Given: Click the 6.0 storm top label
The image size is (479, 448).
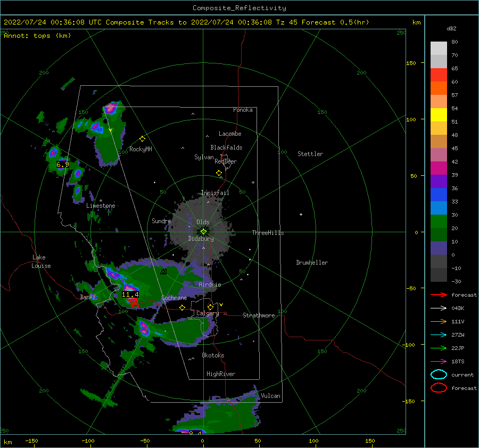Looking at the screenshot, I should point(63,165).
